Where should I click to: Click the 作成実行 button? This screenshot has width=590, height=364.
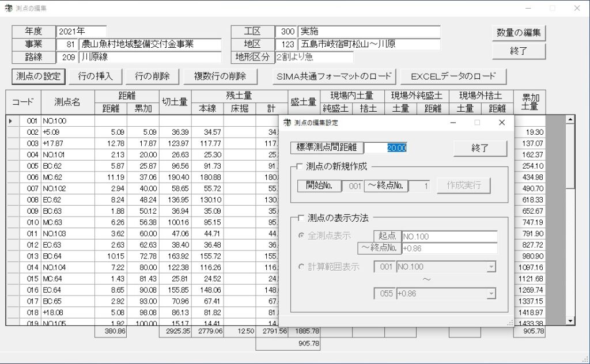464,185
